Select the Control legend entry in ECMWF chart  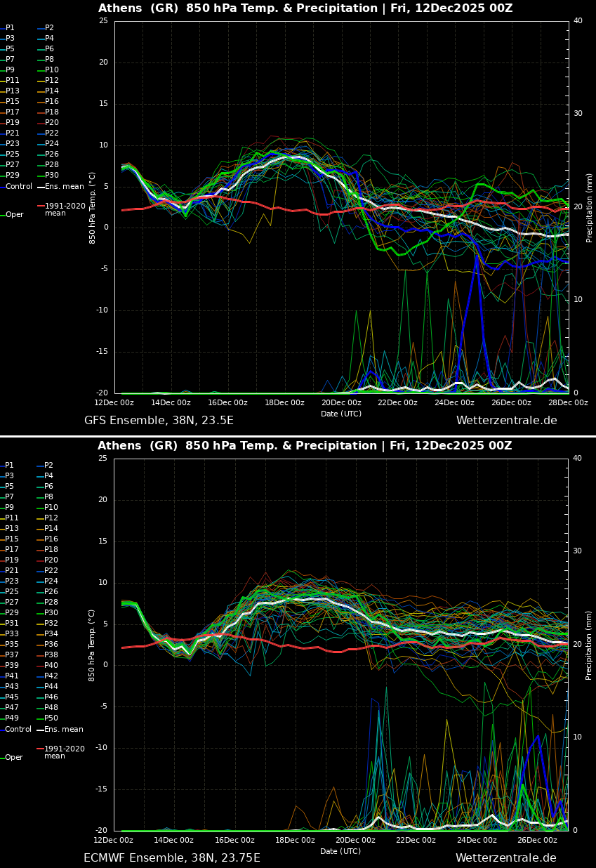click(18, 730)
